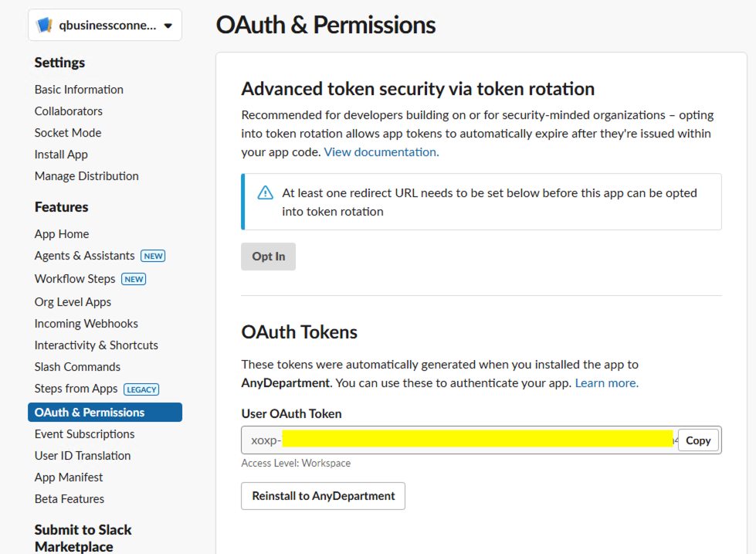
Task: Click NEW badge beside Workflow Steps
Action: coord(134,280)
